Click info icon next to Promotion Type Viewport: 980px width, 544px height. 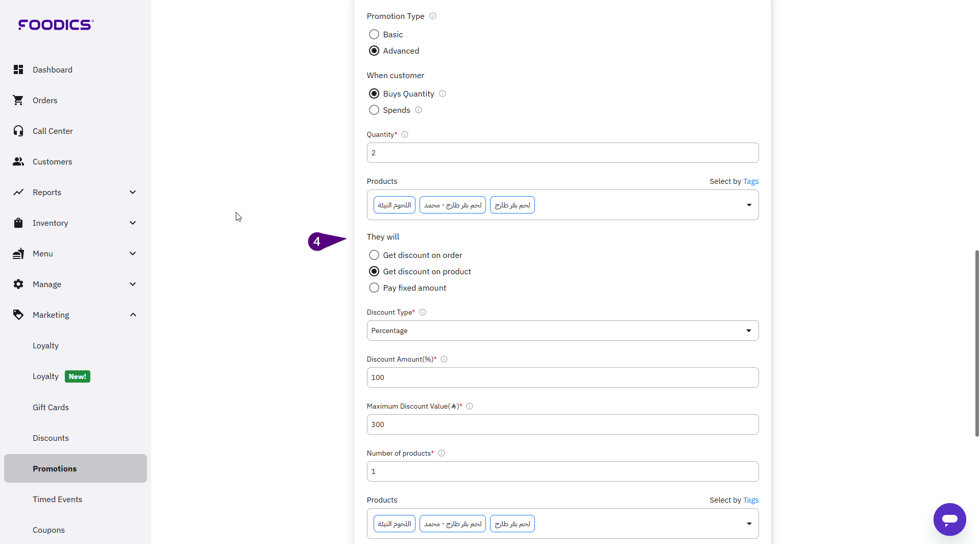pos(433,16)
